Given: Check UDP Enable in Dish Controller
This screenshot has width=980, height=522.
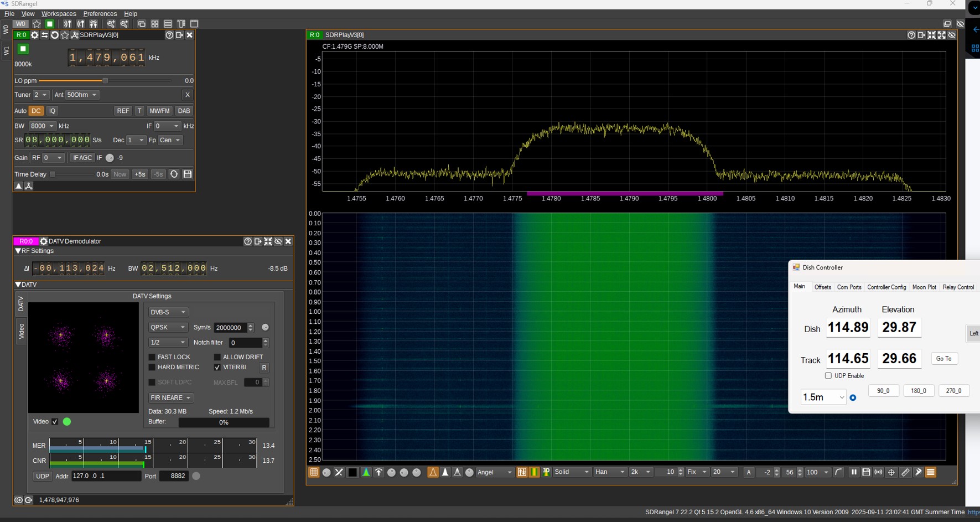Looking at the screenshot, I should tap(828, 375).
